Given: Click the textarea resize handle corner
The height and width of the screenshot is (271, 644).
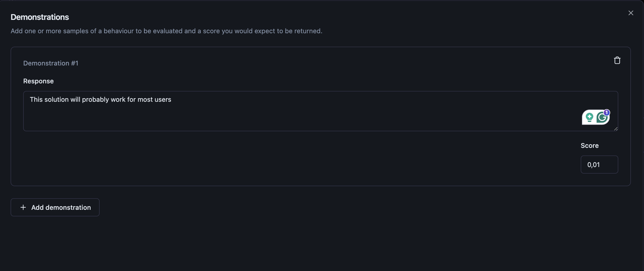Looking at the screenshot, I should (616, 129).
